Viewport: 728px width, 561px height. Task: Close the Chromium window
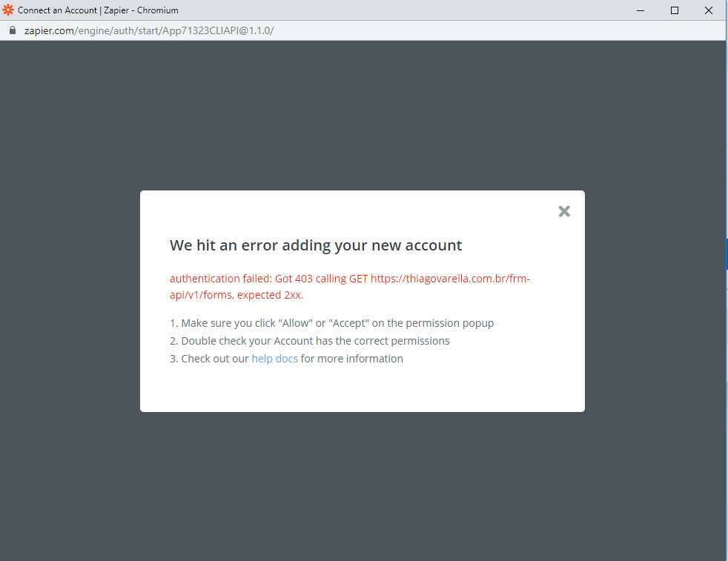pos(709,10)
